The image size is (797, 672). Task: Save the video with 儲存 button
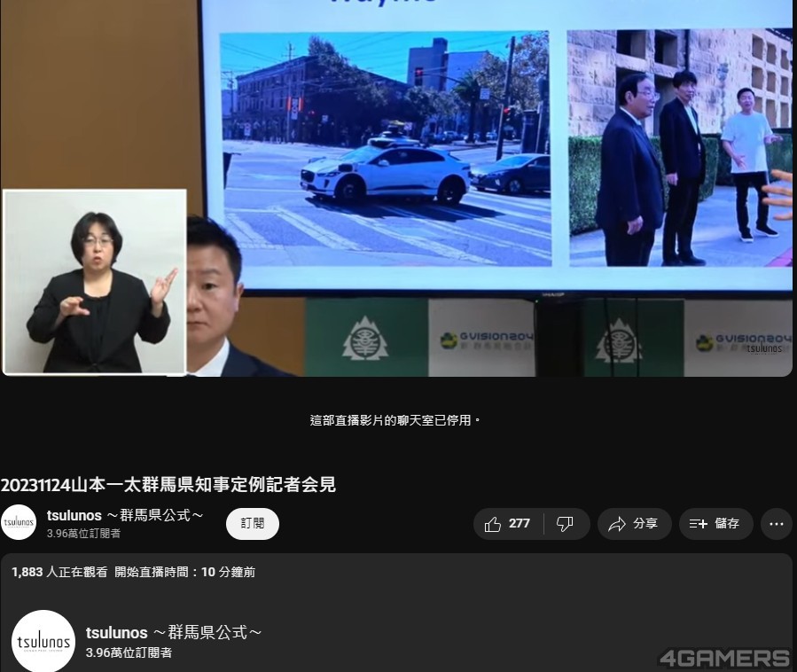715,524
